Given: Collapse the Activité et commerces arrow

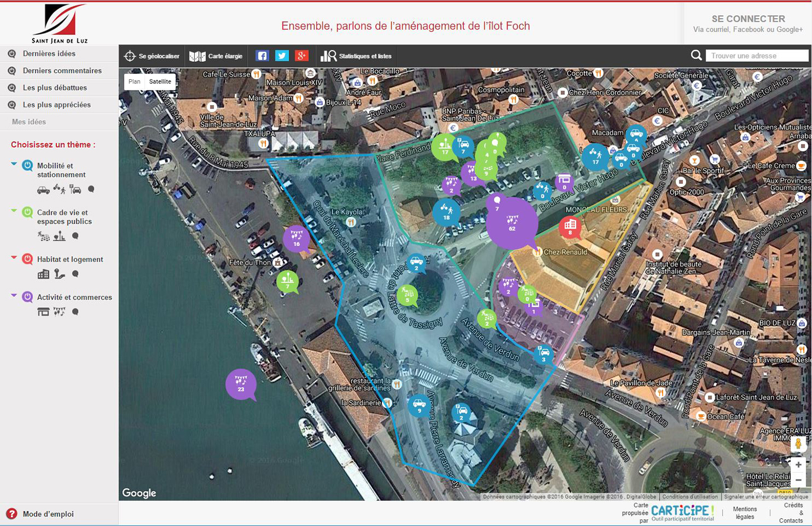Looking at the screenshot, I should pyautogui.click(x=14, y=296).
